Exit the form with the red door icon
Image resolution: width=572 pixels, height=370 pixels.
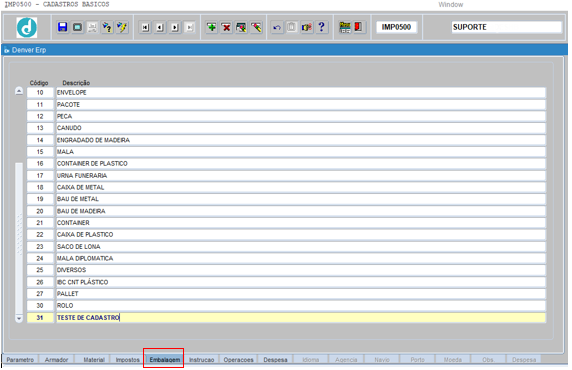(x=358, y=27)
